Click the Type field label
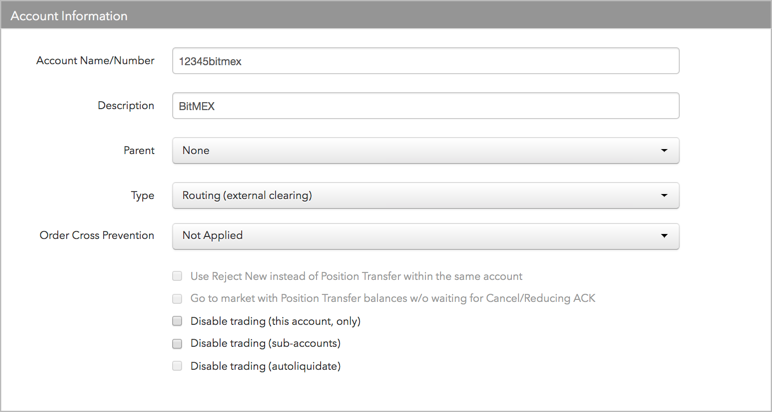The height and width of the screenshot is (412, 772). [x=142, y=195]
